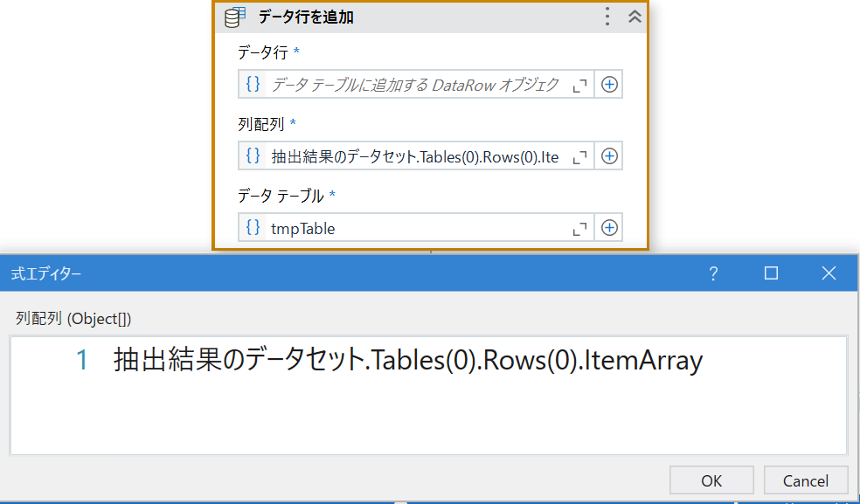
Task: Click line number 1 in expression editor
Action: click(82, 361)
